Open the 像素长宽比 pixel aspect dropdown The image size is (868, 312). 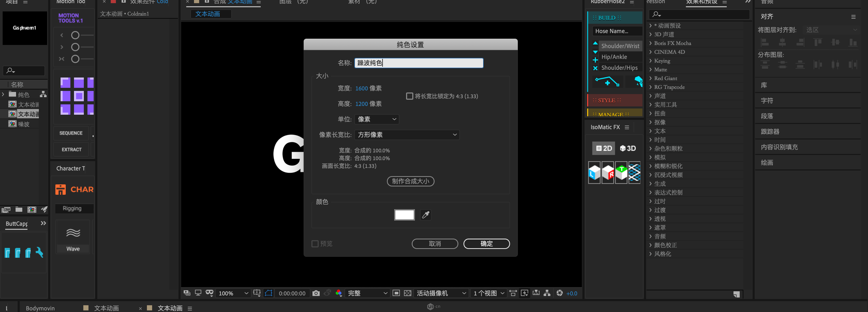coord(407,135)
